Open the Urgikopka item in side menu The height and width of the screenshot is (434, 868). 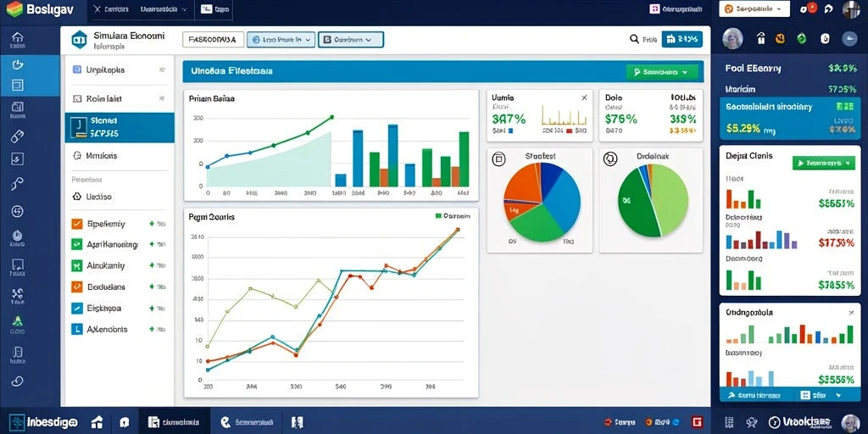[x=120, y=70]
